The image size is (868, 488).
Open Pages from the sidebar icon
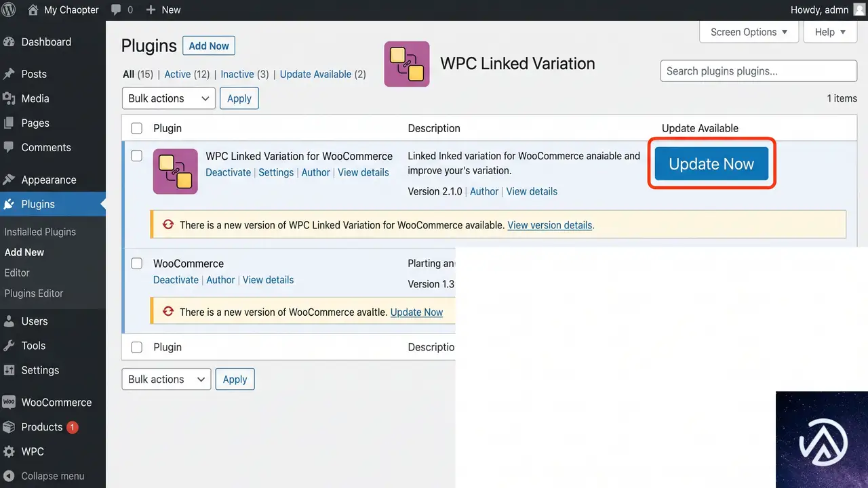(9, 123)
